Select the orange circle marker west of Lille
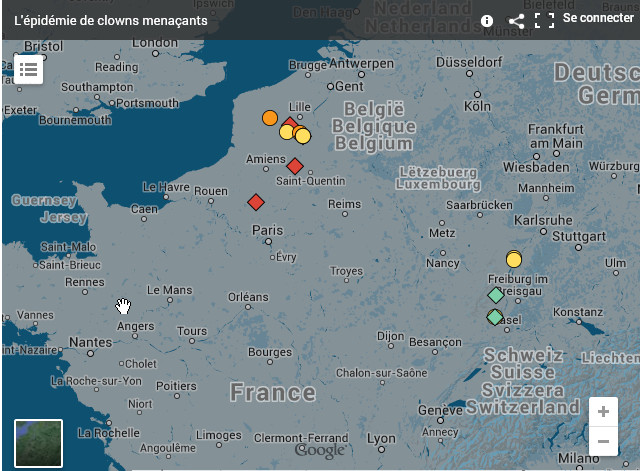Image resolution: width=640 pixels, height=471 pixels. [x=269, y=118]
